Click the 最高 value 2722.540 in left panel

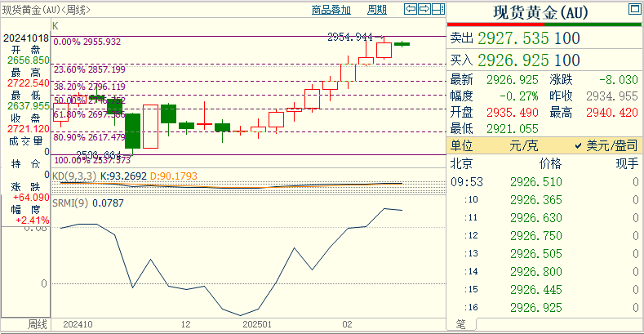(x=28, y=83)
